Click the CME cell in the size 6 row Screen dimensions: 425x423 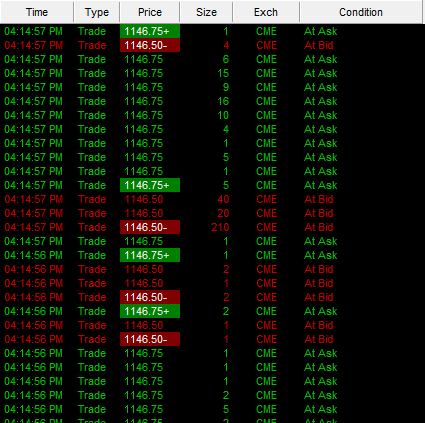coord(267,59)
